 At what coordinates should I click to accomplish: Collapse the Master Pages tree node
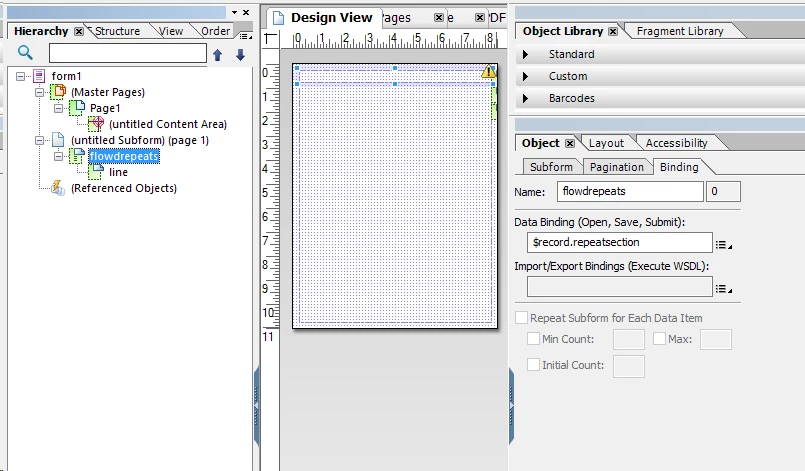tap(39, 92)
